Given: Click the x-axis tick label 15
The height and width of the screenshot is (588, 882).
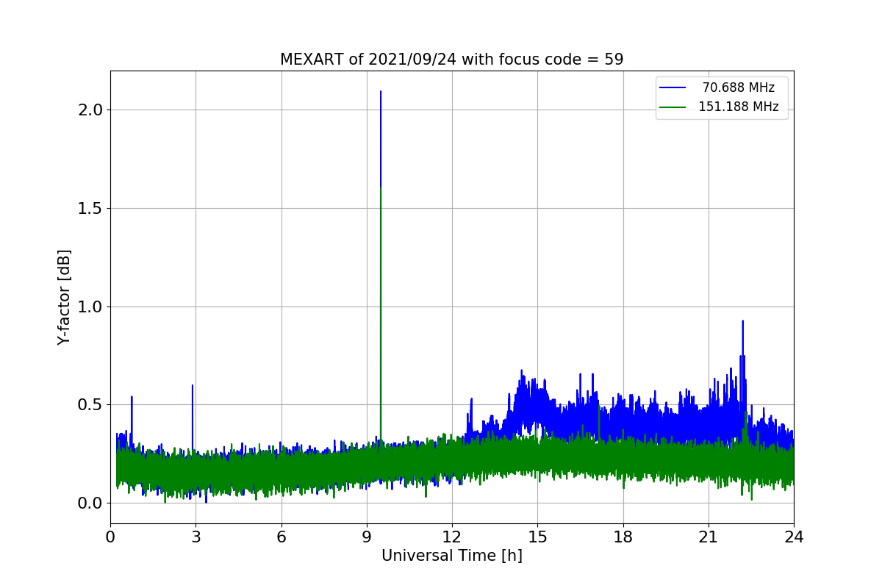Looking at the screenshot, I should pyautogui.click(x=537, y=537).
